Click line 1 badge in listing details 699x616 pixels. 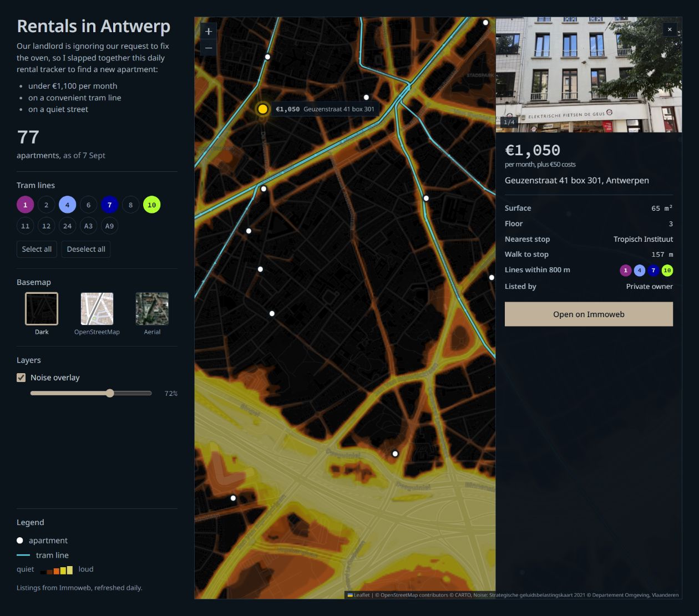[626, 271]
